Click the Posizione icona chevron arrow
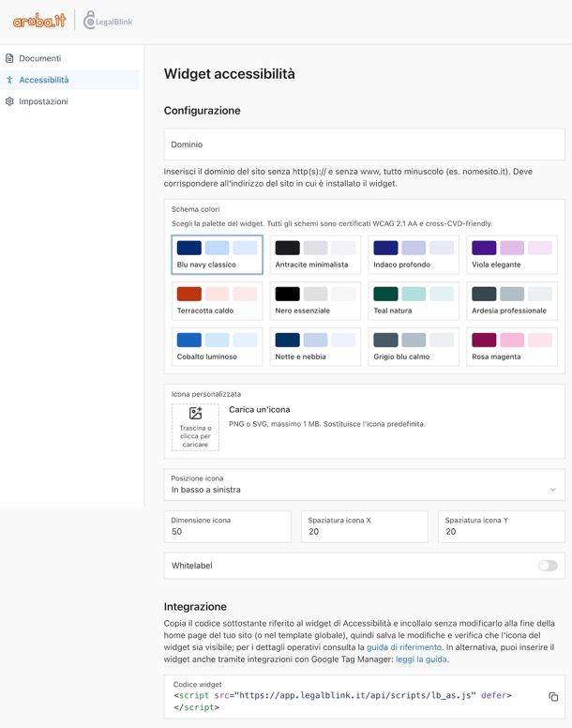 point(552,490)
